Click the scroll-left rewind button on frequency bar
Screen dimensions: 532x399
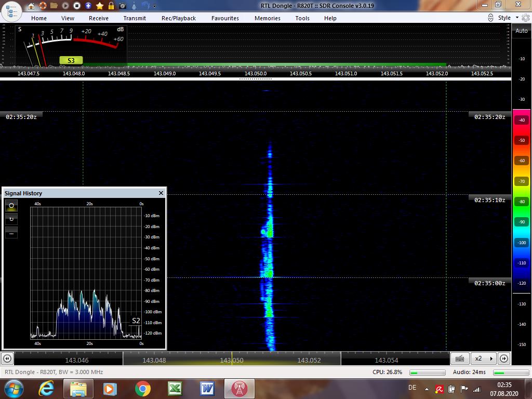[x=7, y=358]
